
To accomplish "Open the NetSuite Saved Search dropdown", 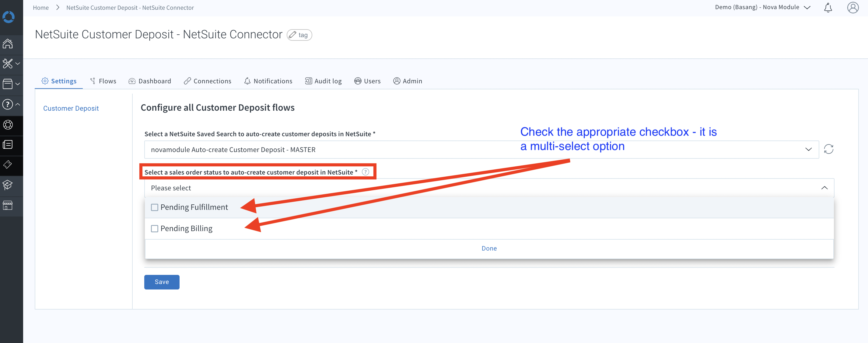I will pos(481,149).
